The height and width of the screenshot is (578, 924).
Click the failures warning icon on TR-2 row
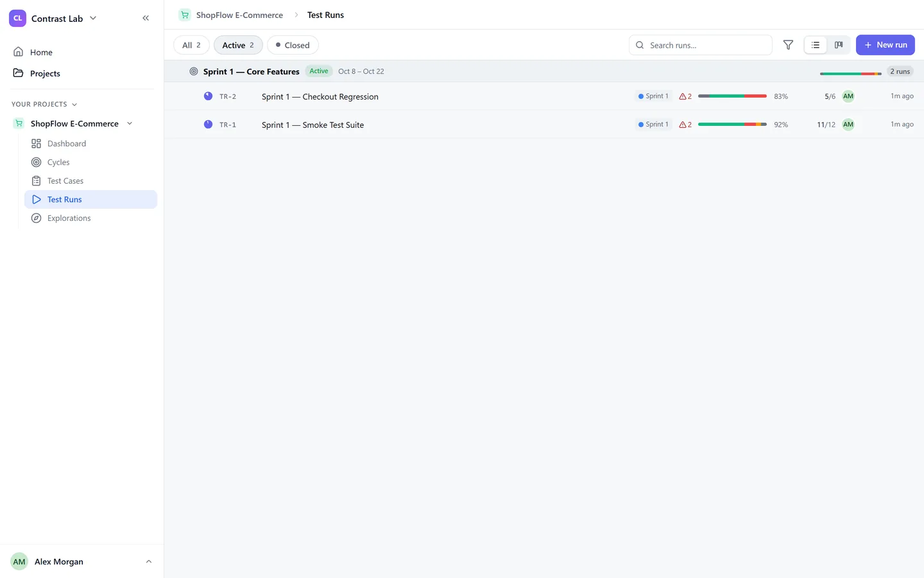coord(683,96)
